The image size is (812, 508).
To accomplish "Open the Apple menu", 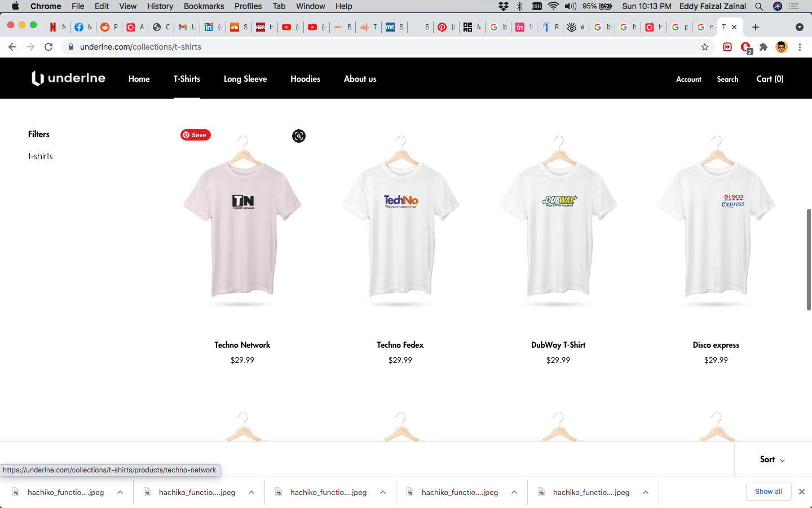I will pos(15,6).
